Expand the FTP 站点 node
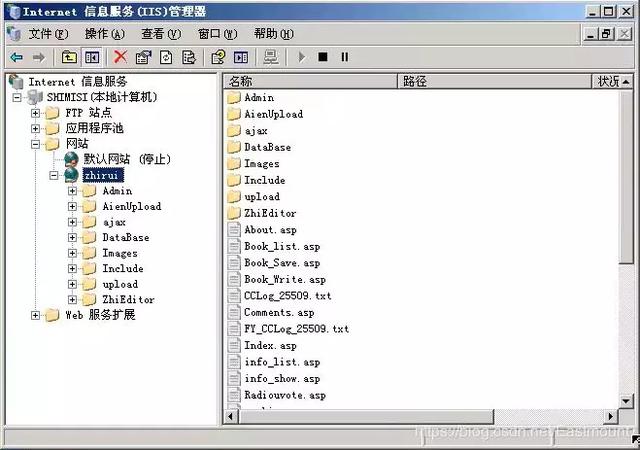640x450 pixels. tap(36, 113)
